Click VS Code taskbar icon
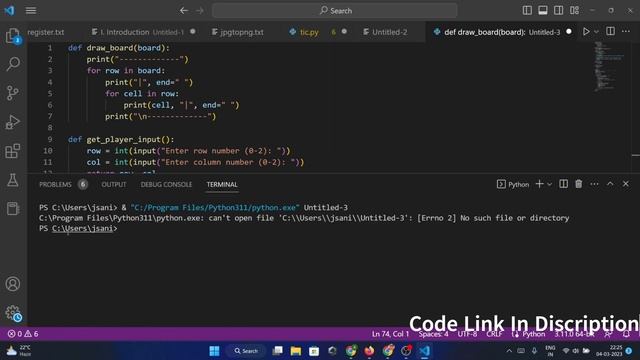This screenshot has width=640, height=360. click(x=424, y=351)
